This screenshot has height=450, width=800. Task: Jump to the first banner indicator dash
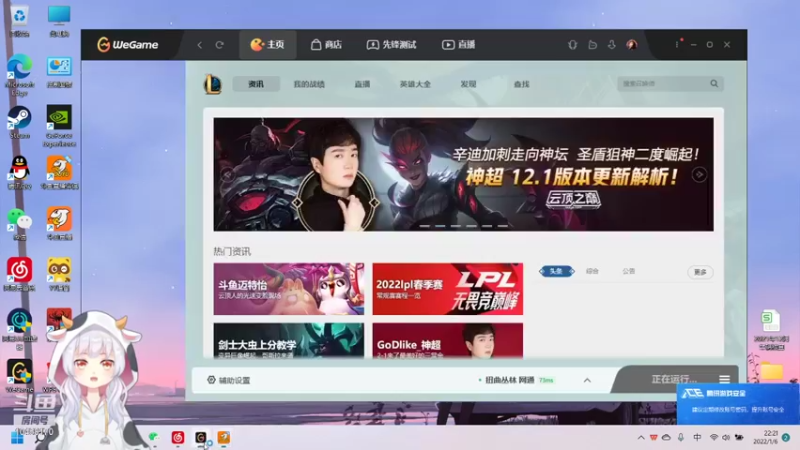pos(424,226)
